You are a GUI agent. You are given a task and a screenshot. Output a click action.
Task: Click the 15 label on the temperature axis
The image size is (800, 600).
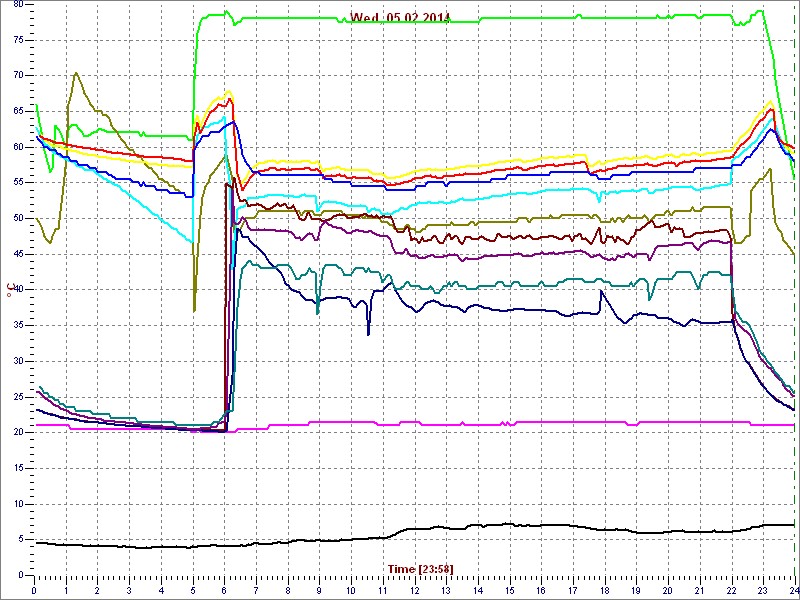click(19, 469)
